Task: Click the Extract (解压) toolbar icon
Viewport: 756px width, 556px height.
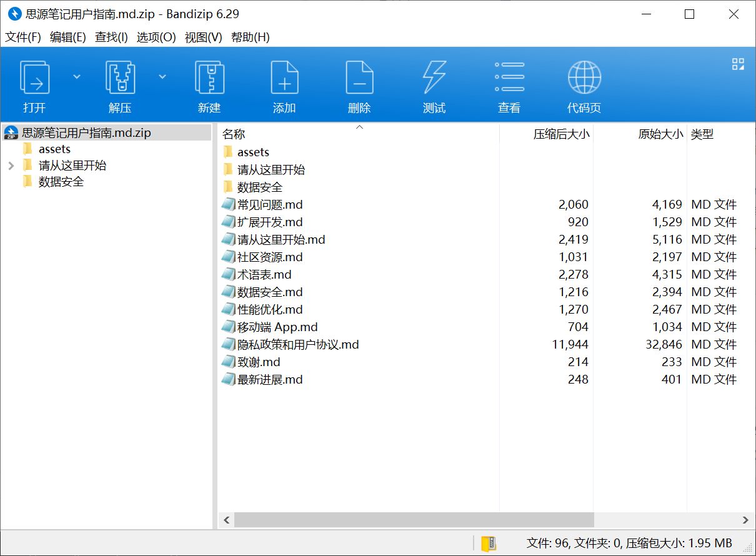Action: 120,77
